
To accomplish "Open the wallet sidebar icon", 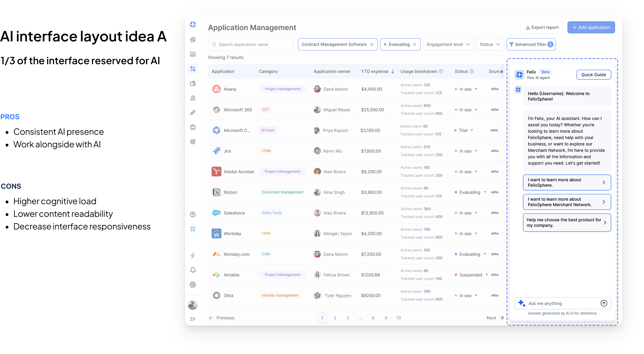I will [193, 84].
